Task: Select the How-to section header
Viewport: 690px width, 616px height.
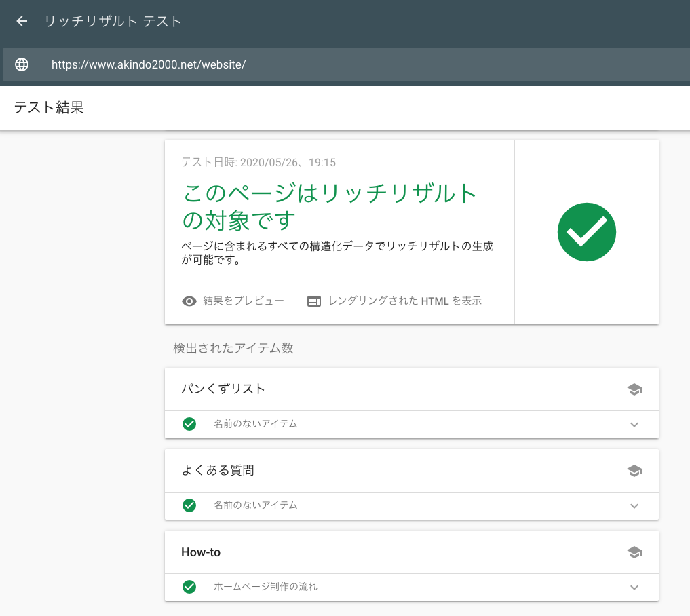Action: (201, 552)
